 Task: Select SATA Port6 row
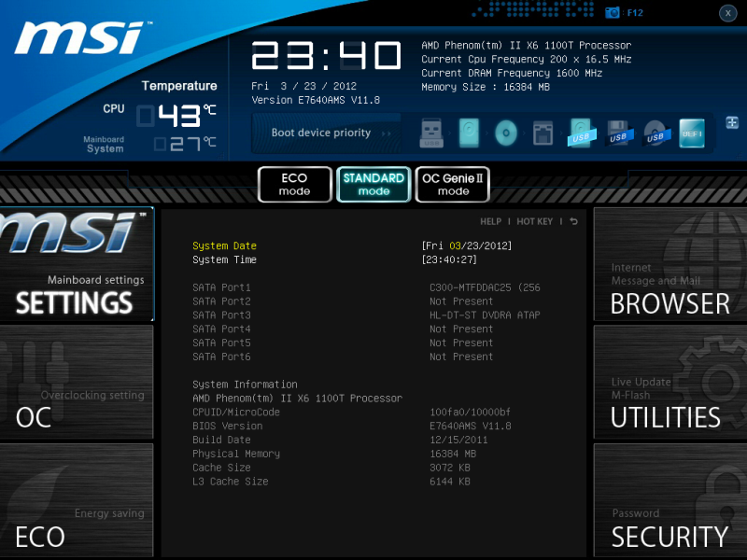pyautogui.click(x=366, y=357)
